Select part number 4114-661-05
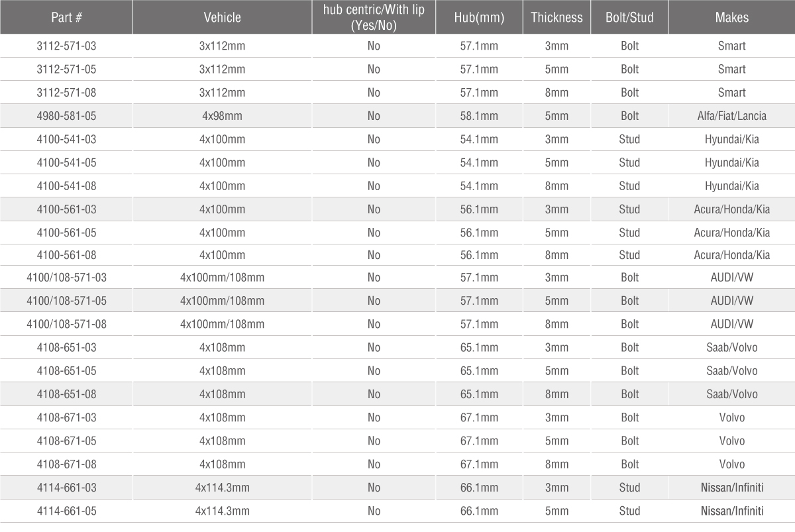 tap(66, 511)
